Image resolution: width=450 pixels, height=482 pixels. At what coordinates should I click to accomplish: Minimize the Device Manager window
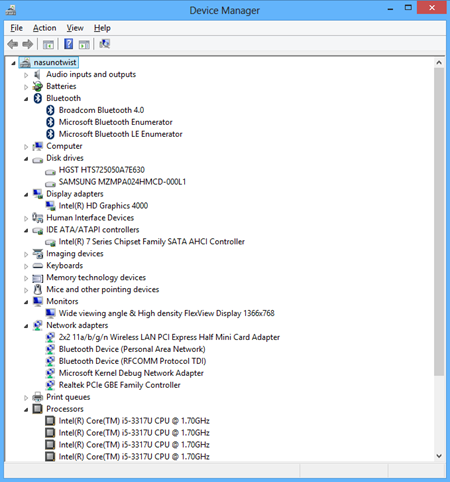pos(390,8)
